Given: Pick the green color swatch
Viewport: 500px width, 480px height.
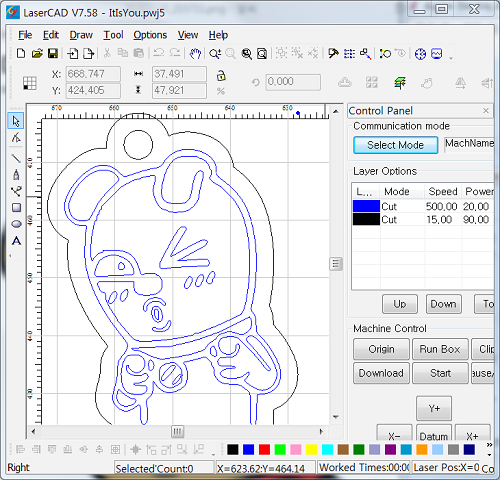Looking at the screenshot, I should 280,449.
